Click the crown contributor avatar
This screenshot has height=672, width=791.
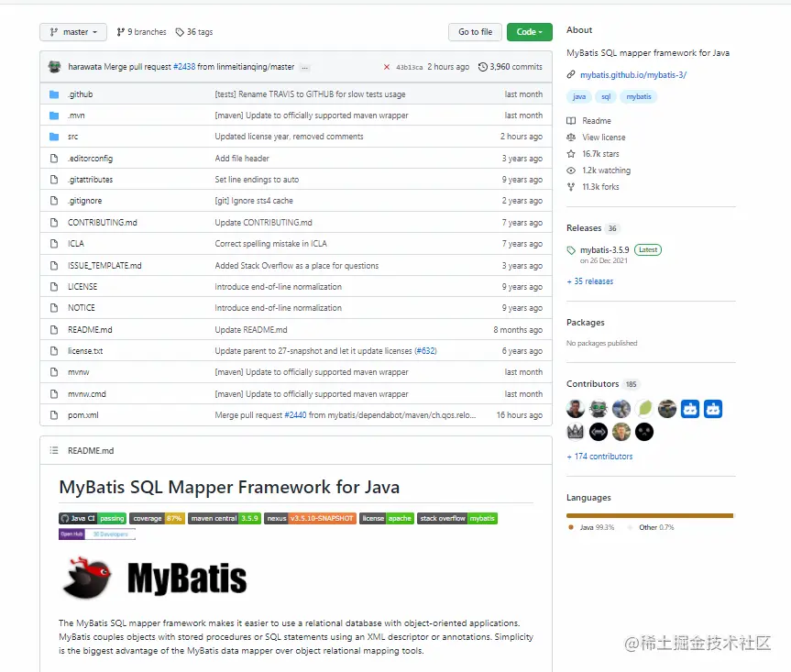(x=576, y=432)
